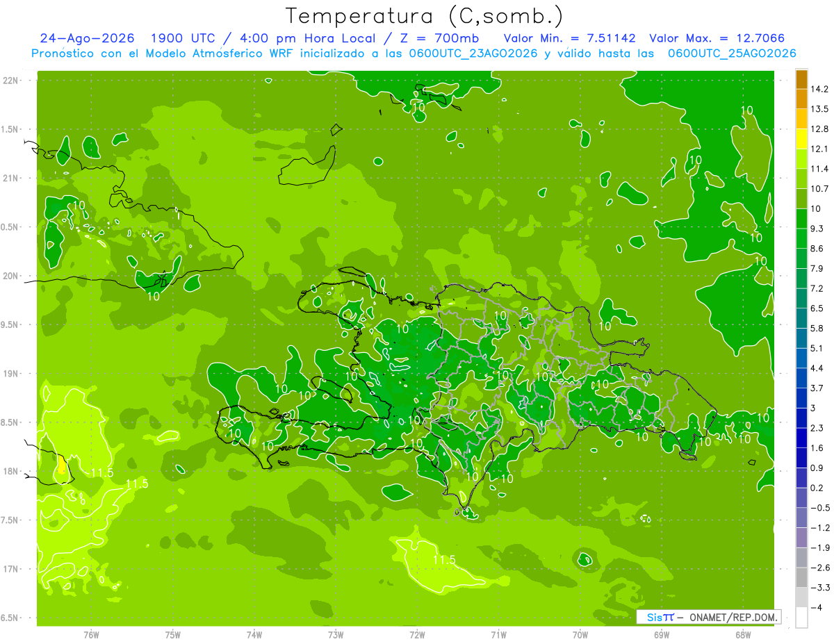Click the '18N' latitude axis label
The height and width of the screenshot is (644, 834).
pos(10,471)
